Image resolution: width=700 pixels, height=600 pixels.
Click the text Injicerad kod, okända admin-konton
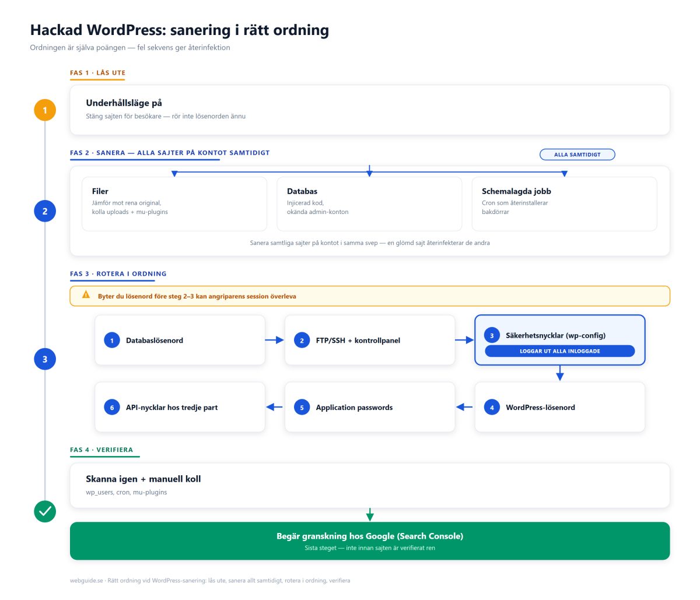(317, 208)
